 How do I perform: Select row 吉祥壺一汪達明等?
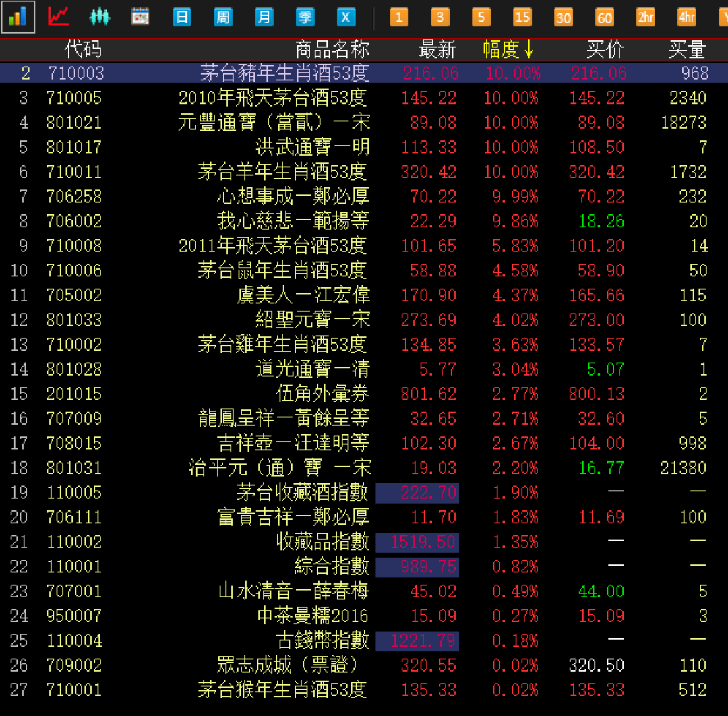(364, 443)
